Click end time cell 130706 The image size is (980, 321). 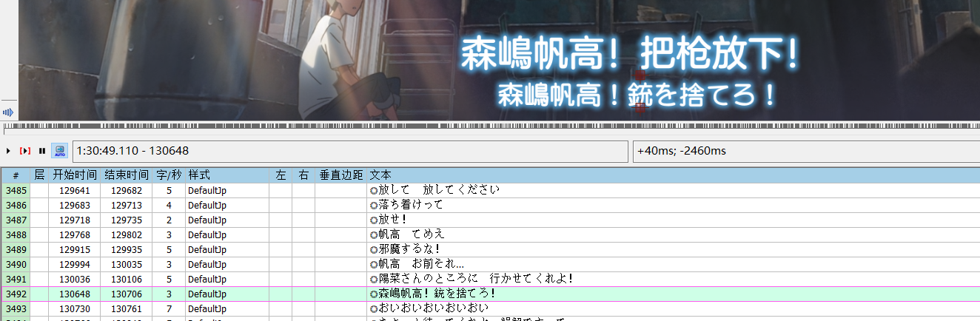pos(127,294)
